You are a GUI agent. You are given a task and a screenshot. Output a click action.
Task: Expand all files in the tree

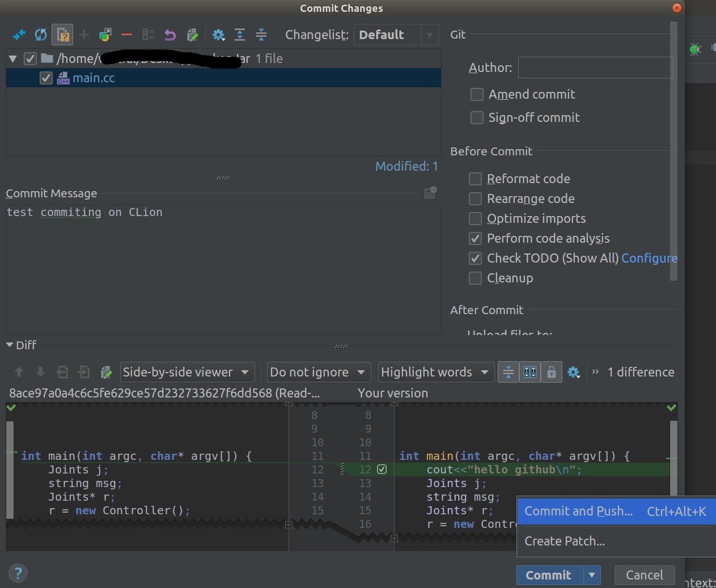pos(240,35)
